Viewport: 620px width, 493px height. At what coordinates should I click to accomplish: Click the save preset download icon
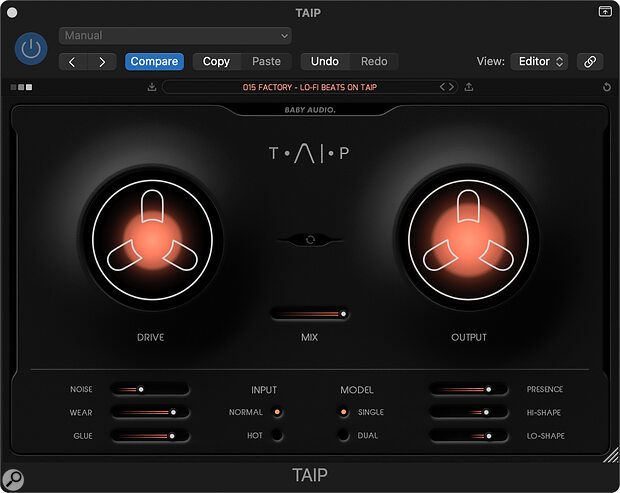pos(152,87)
